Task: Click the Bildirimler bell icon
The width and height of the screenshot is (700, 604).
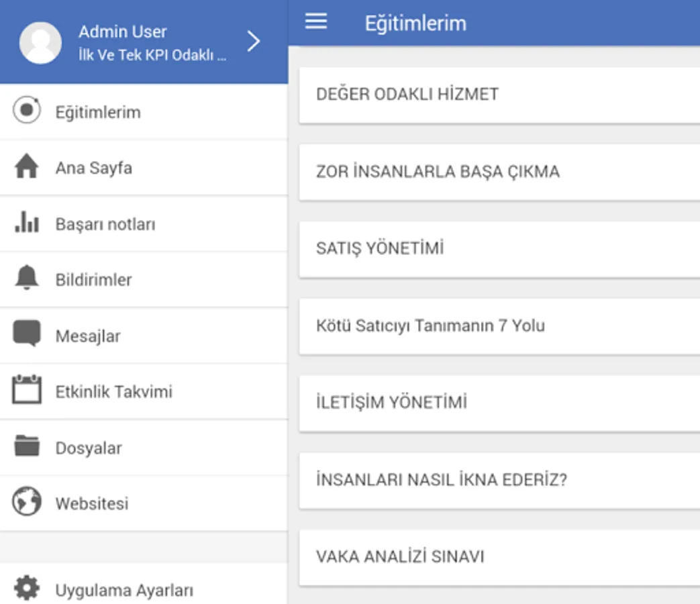Action: 27,279
